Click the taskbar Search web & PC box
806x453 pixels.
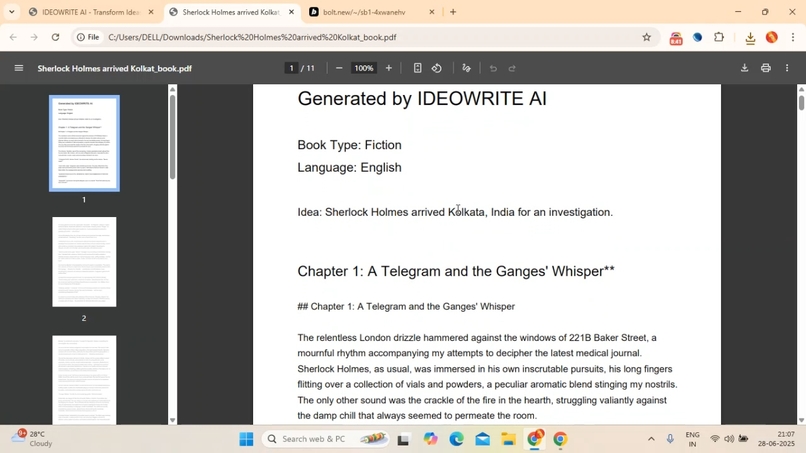point(325,439)
